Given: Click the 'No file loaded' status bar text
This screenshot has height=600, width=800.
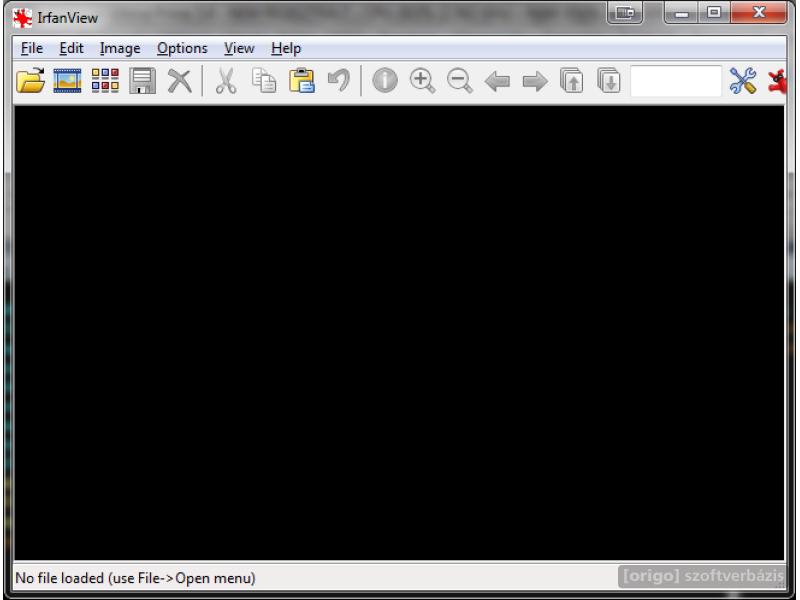Looking at the screenshot, I should [x=135, y=578].
